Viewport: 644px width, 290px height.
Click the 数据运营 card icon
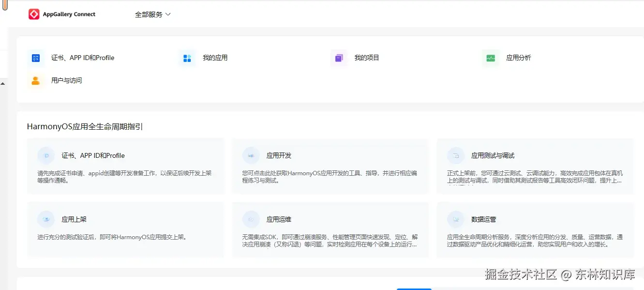[456, 219]
